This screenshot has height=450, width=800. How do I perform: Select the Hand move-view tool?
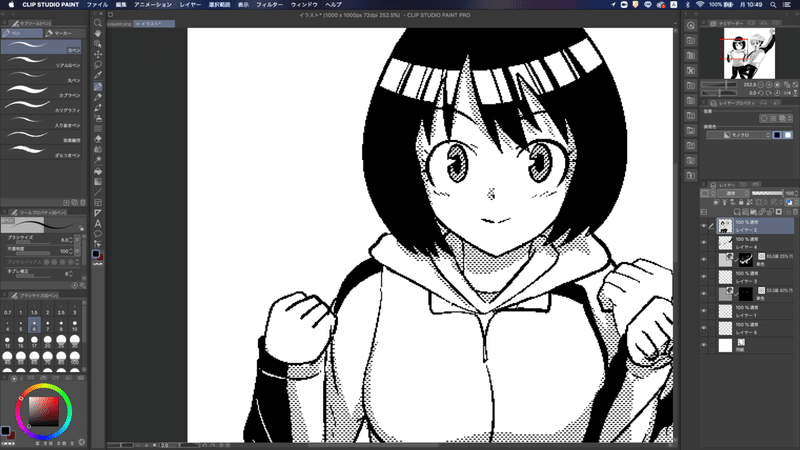tap(97, 33)
